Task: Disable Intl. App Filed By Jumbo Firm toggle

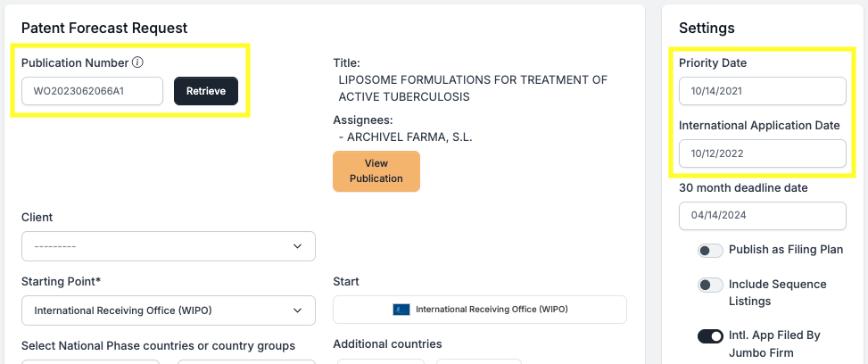Action: [710, 336]
